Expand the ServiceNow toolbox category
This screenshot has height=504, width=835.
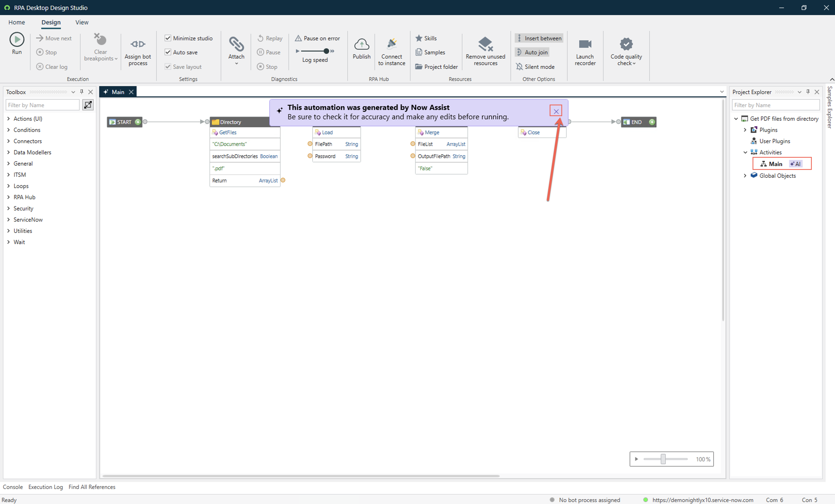click(x=8, y=220)
